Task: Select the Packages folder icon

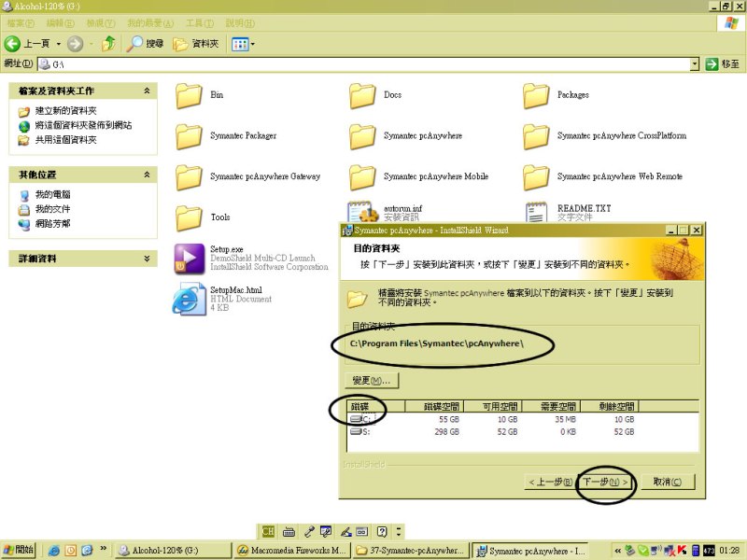Action: point(536,96)
